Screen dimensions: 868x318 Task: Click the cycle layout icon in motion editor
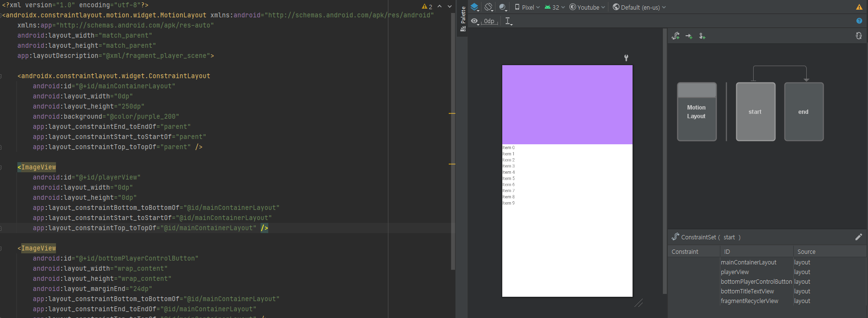point(859,36)
